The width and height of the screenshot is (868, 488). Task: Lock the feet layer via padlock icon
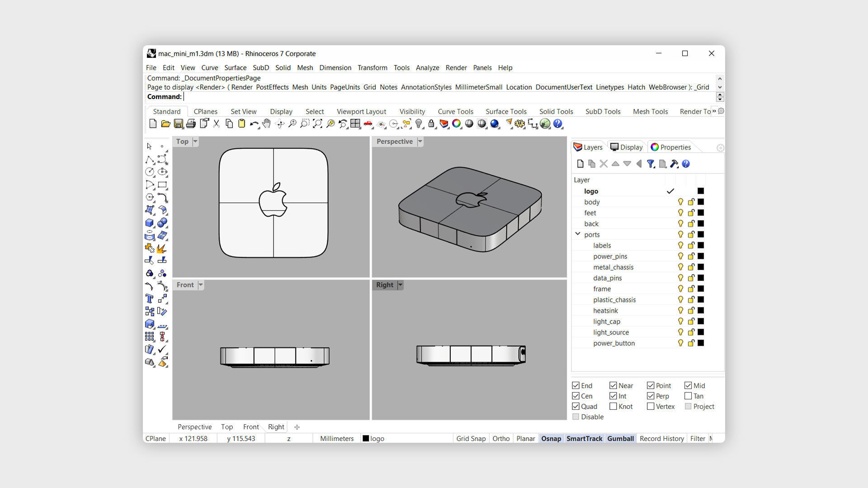point(691,213)
